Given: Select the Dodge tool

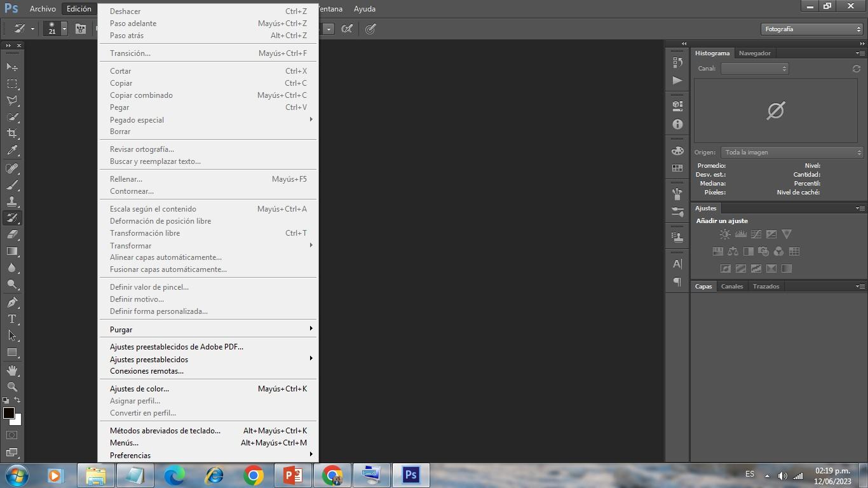Looking at the screenshot, I should pyautogui.click(x=12, y=284).
